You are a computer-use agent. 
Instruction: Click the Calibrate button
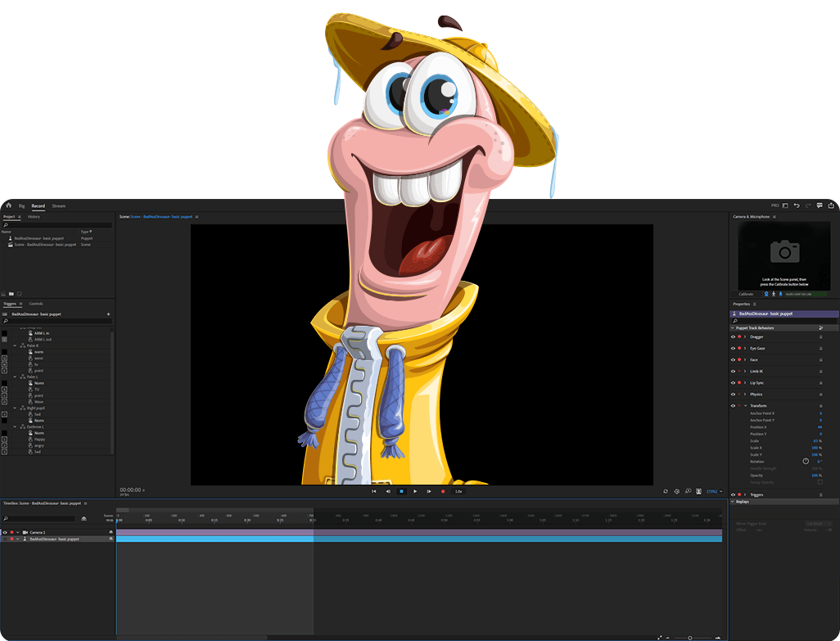point(746,294)
